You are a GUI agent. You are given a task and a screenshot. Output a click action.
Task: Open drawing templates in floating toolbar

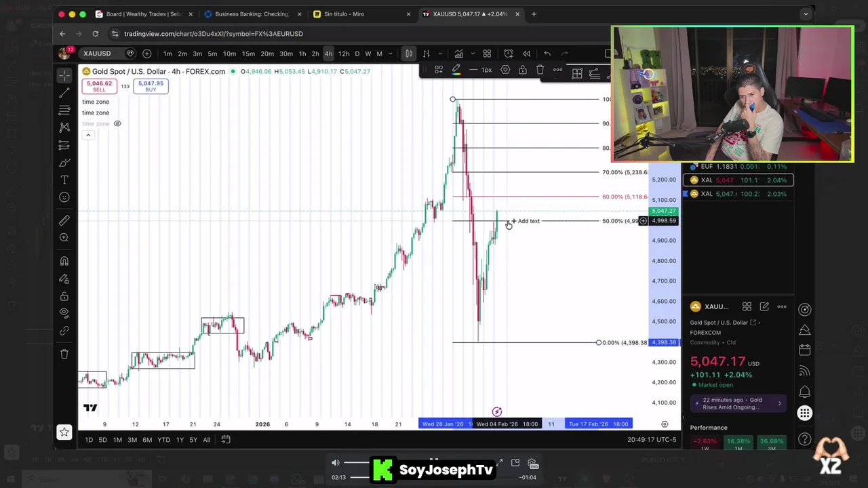click(x=439, y=70)
